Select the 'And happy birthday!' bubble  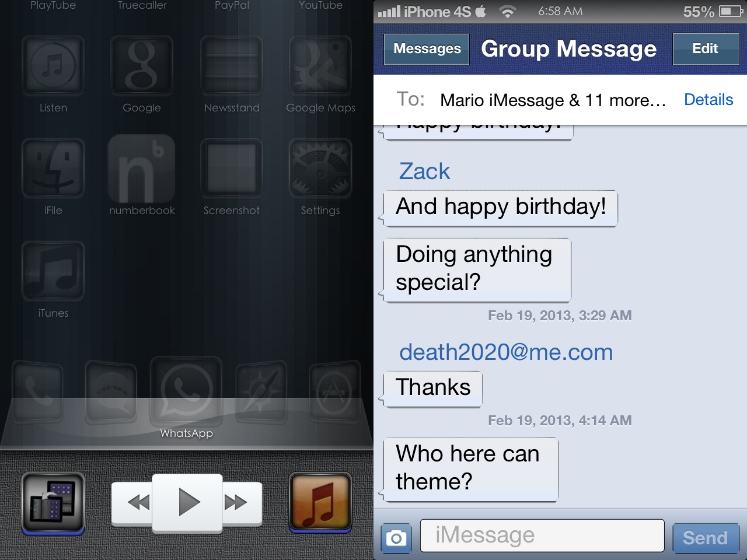tap(500, 208)
